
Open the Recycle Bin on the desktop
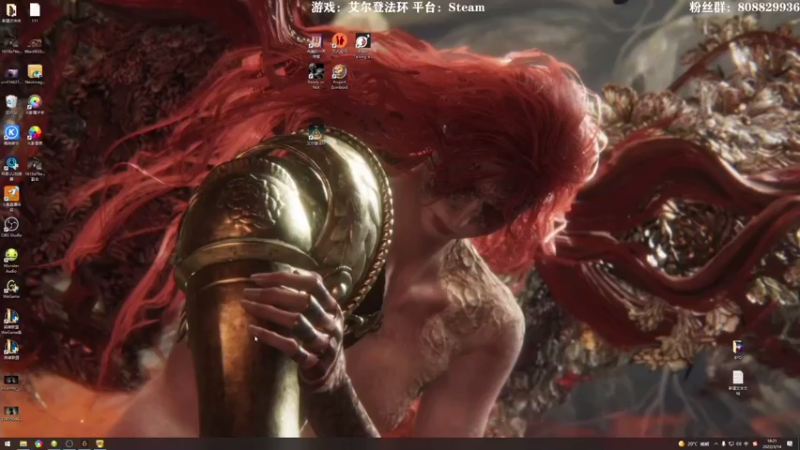point(11,104)
